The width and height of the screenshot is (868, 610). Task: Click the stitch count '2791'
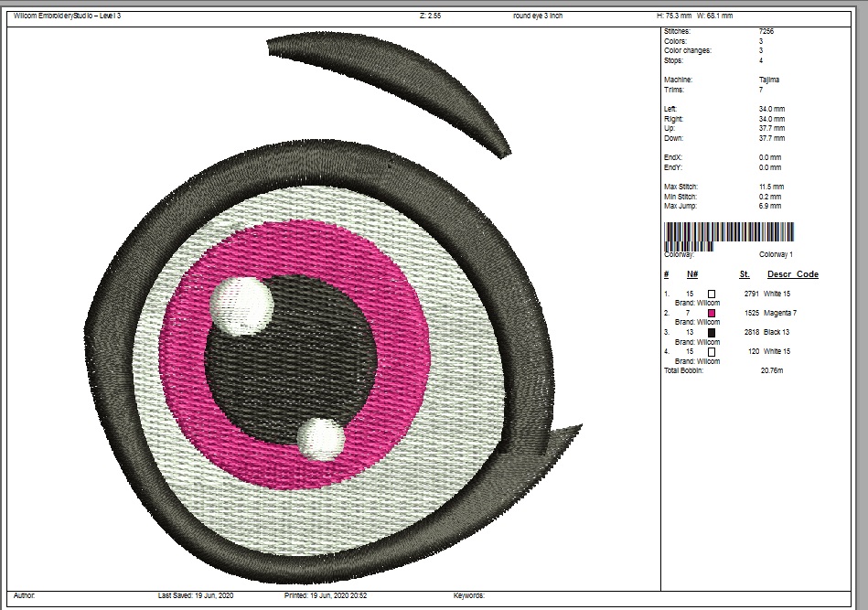pyautogui.click(x=751, y=294)
